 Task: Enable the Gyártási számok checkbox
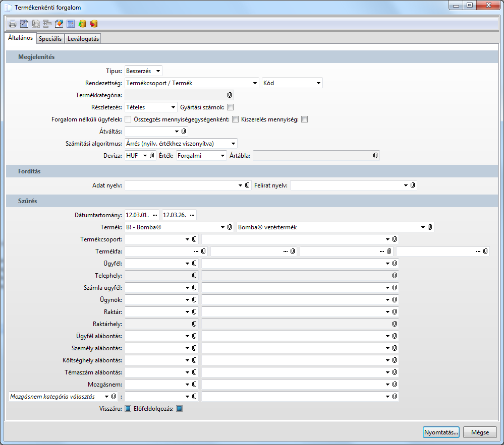click(230, 107)
